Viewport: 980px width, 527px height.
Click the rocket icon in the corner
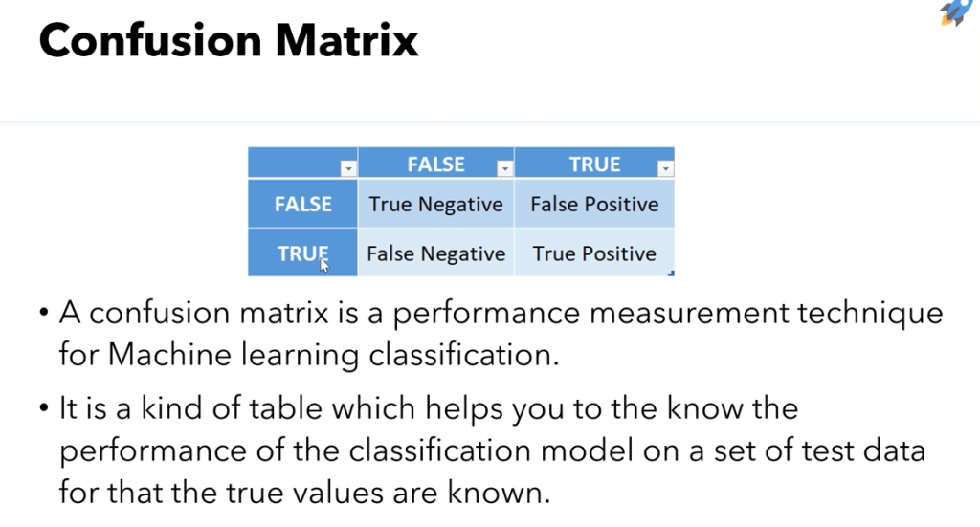[x=954, y=12]
